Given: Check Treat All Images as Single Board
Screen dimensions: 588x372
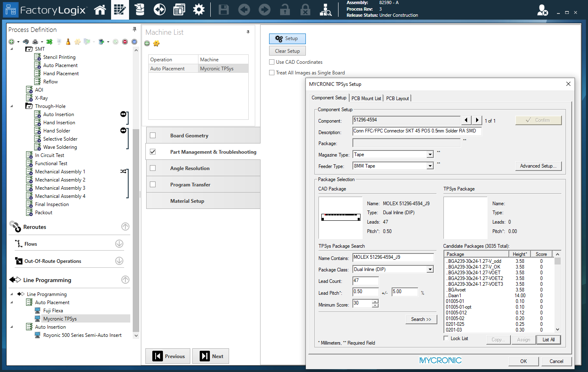Looking at the screenshot, I should point(272,73).
